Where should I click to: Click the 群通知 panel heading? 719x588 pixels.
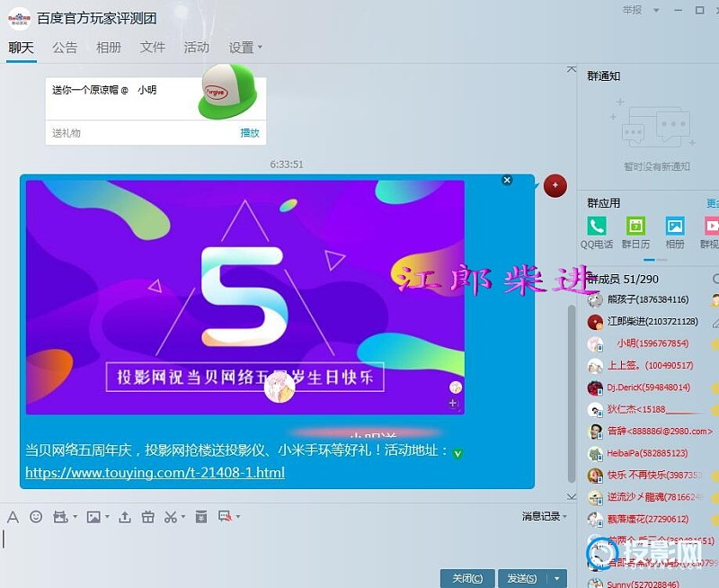coord(604,76)
